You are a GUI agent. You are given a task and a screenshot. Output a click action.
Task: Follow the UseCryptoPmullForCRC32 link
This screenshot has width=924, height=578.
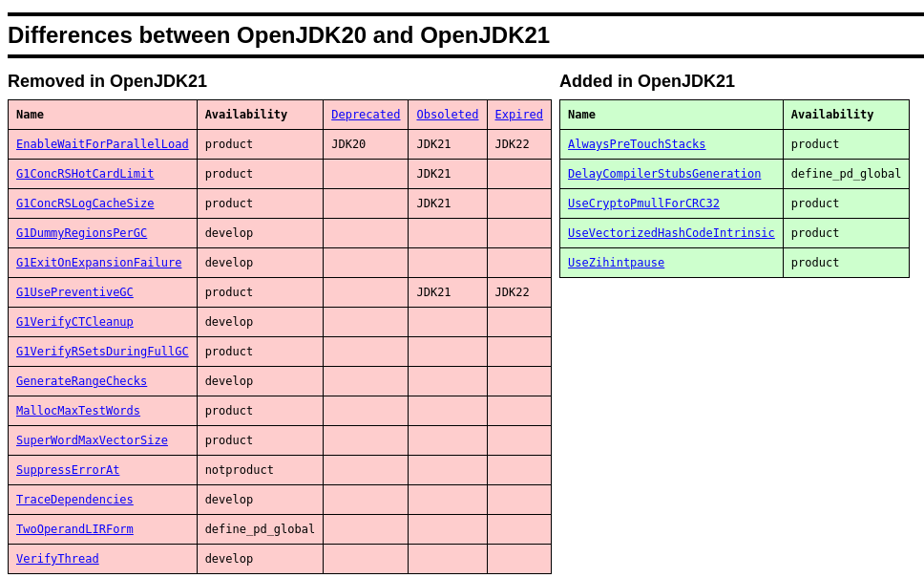643,203
